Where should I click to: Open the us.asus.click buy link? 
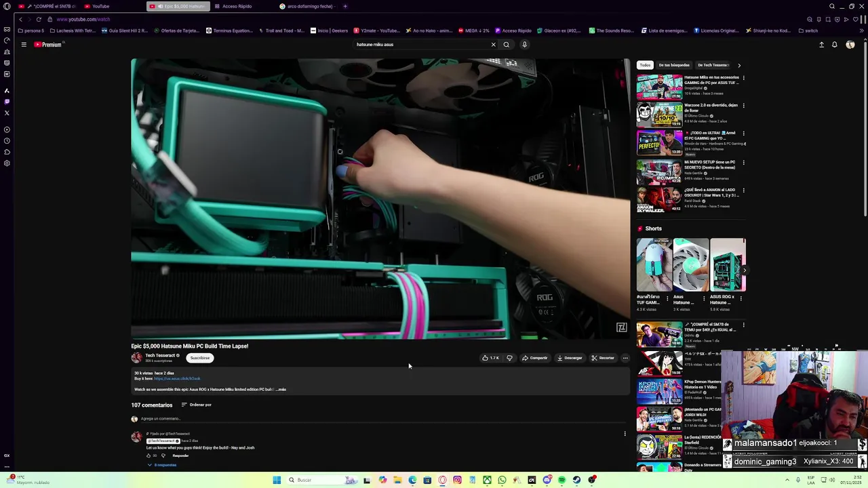tap(177, 379)
